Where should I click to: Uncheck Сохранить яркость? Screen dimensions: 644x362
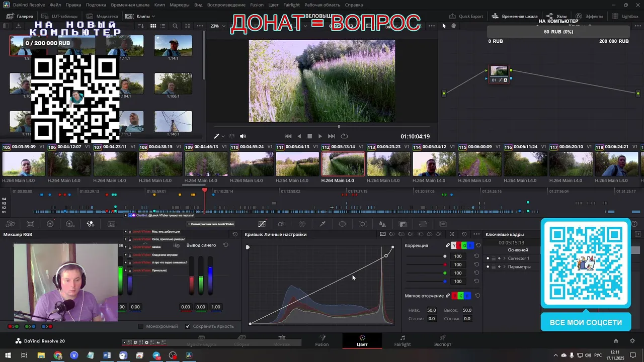coord(188,326)
